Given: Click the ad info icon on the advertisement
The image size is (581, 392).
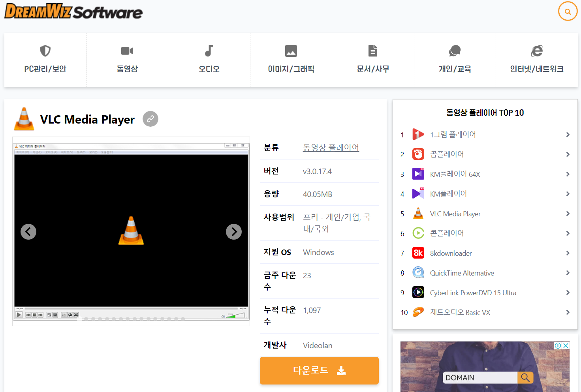Looking at the screenshot, I should tap(558, 345).
